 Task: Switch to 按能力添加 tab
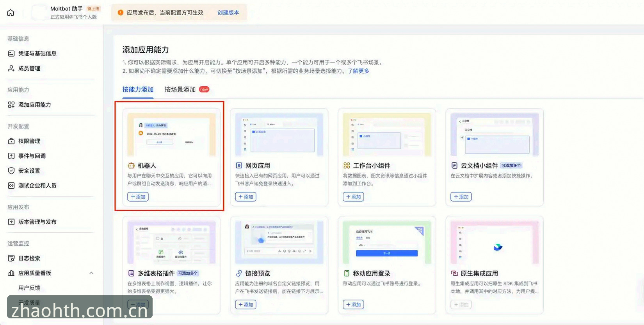[138, 89]
